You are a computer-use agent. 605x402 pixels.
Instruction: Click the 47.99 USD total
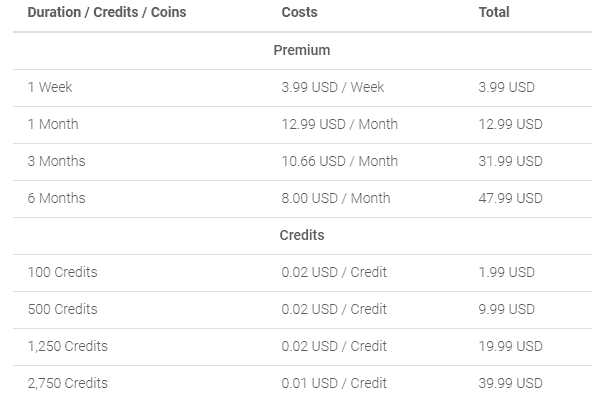510,198
